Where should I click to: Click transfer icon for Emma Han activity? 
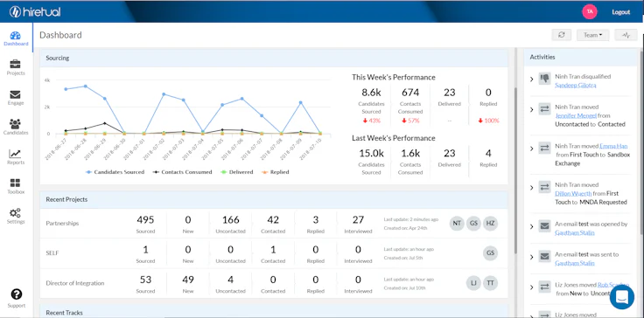tap(544, 149)
